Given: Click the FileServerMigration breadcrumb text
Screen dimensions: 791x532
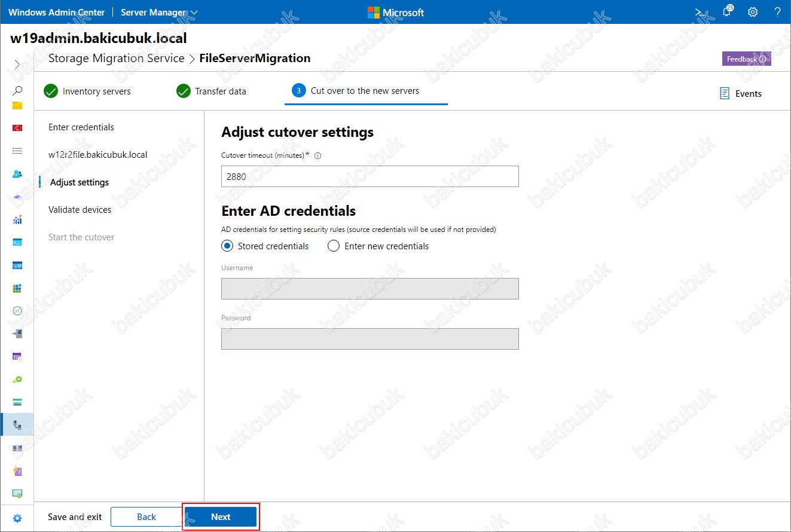Looking at the screenshot, I should [255, 59].
